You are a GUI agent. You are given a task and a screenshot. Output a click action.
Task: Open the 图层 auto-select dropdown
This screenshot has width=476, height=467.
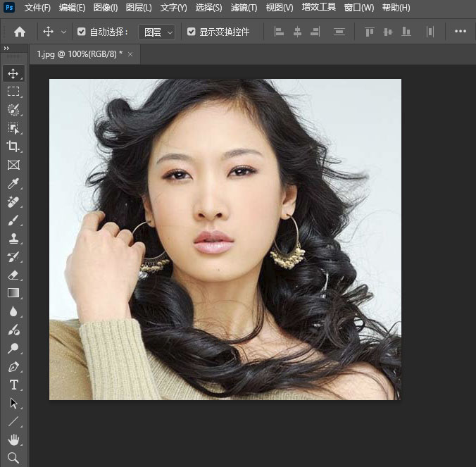tap(156, 32)
